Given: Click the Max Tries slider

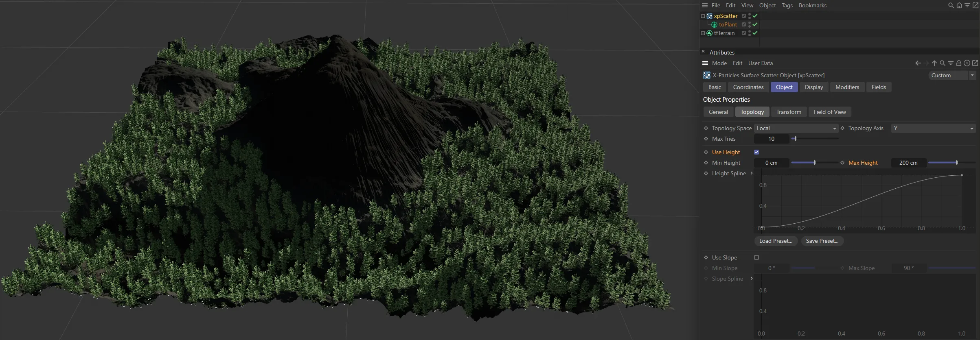Looking at the screenshot, I should point(814,139).
